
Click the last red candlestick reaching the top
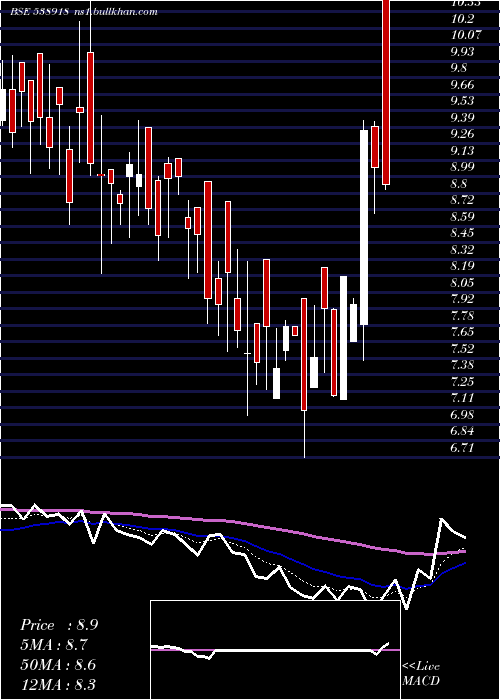click(386, 92)
